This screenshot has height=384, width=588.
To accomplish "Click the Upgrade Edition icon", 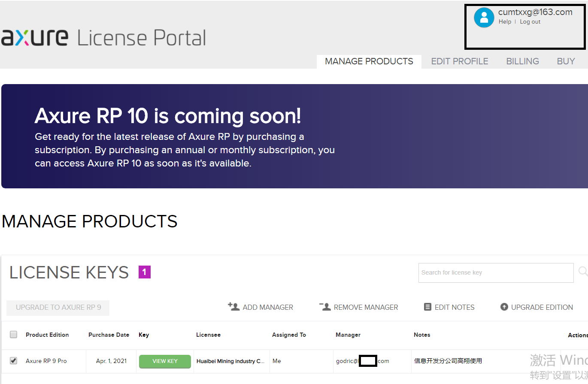I will (x=504, y=306).
